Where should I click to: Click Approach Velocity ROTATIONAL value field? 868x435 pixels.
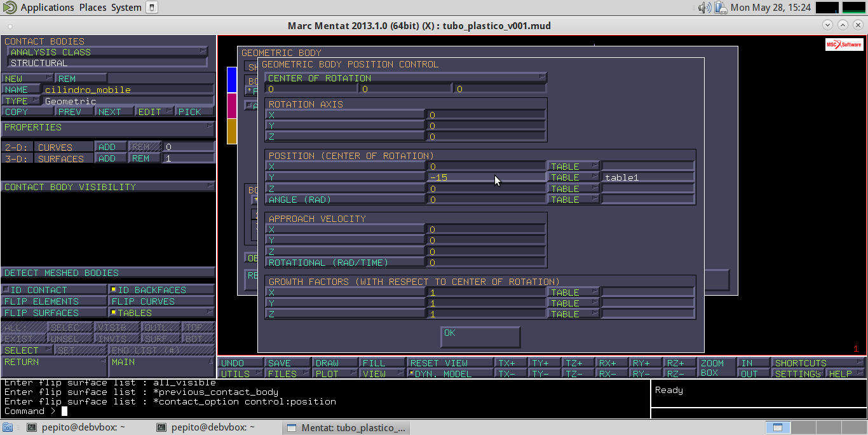(x=486, y=263)
